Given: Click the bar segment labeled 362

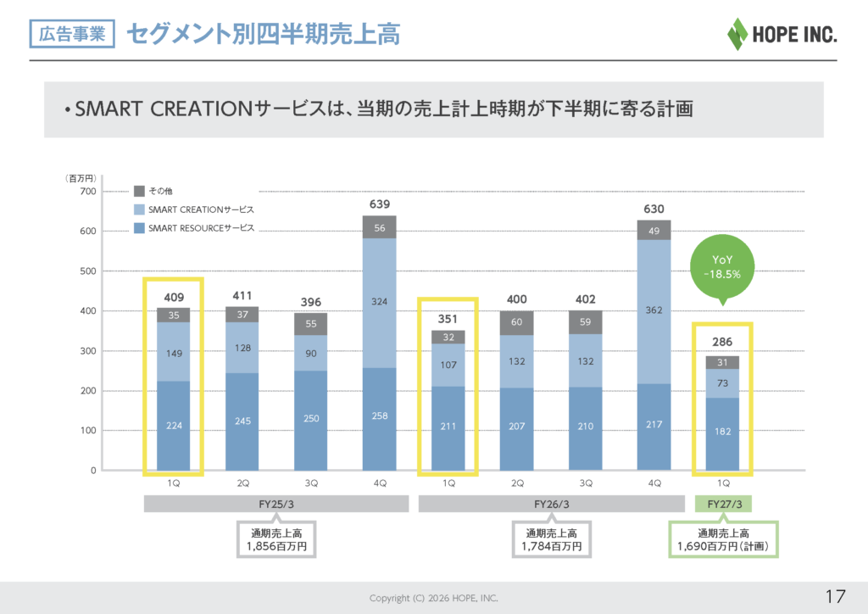Looking at the screenshot, I should click(654, 312).
